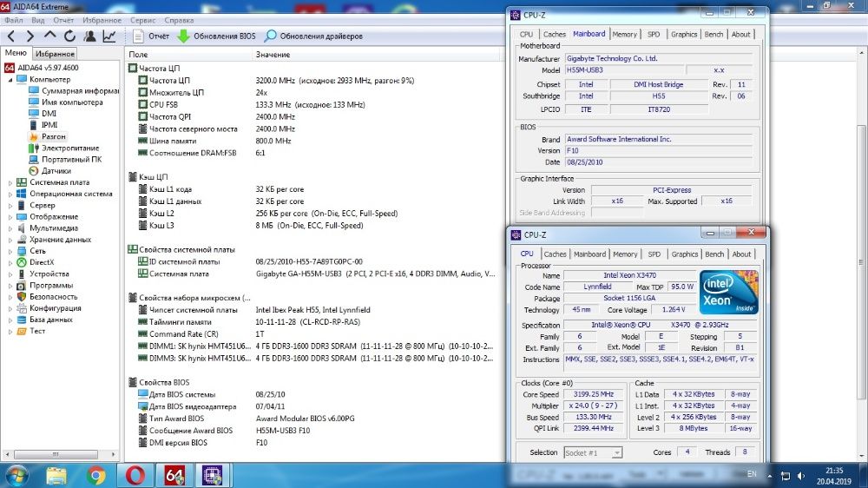Open About tab in lower CPU-Z window

(x=741, y=254)
